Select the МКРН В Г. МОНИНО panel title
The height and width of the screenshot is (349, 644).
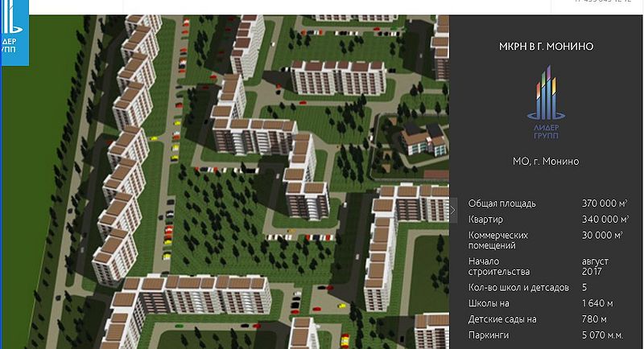546,47
